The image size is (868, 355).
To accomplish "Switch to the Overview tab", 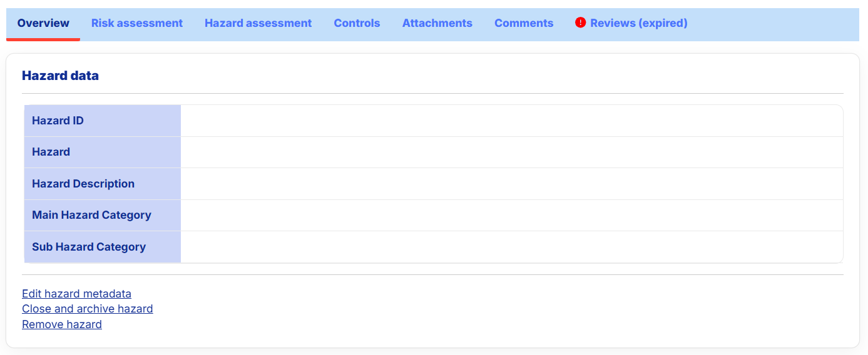I will point(43,23).
